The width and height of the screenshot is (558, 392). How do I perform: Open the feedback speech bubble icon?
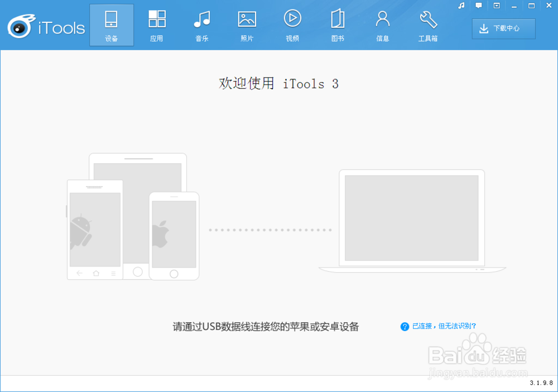pyautogui.click(x=479, y=6)
